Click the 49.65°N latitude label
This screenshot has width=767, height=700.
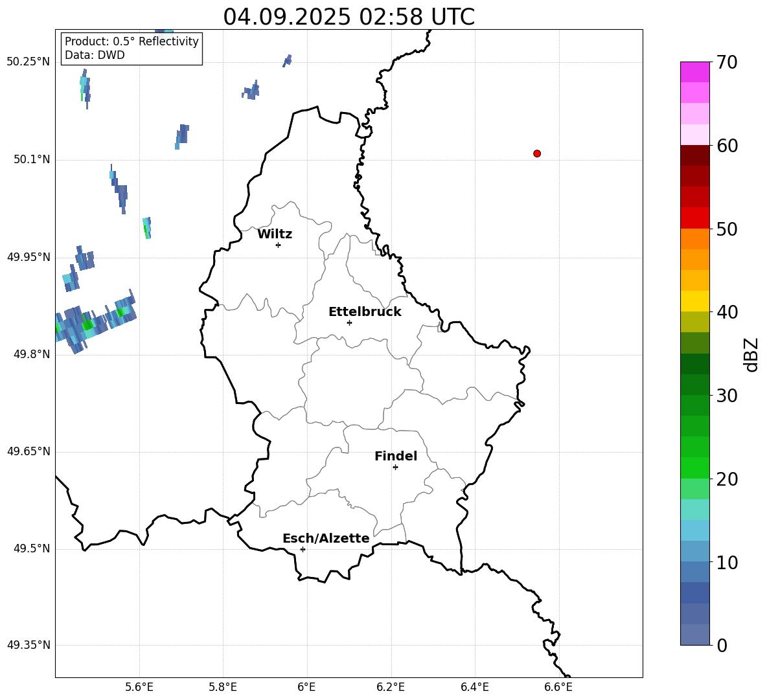tap(29, 451)
